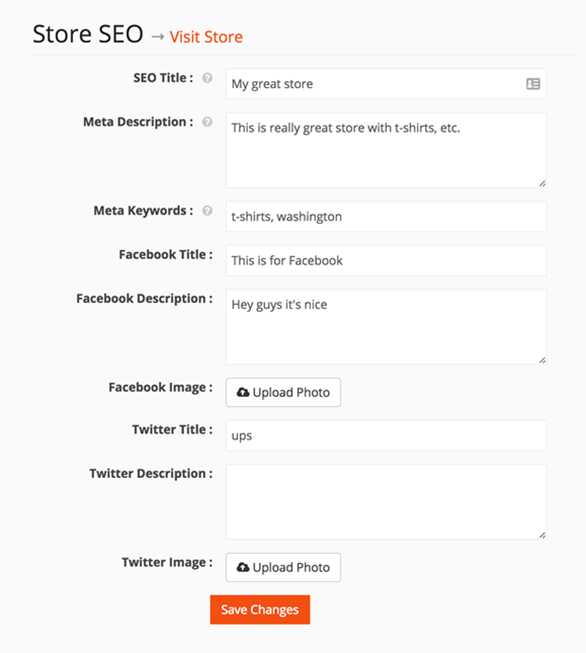The height and width of the screenshot is (653, 586).
Task: Click into the Meta Description textarea
Action: (386, 150)
